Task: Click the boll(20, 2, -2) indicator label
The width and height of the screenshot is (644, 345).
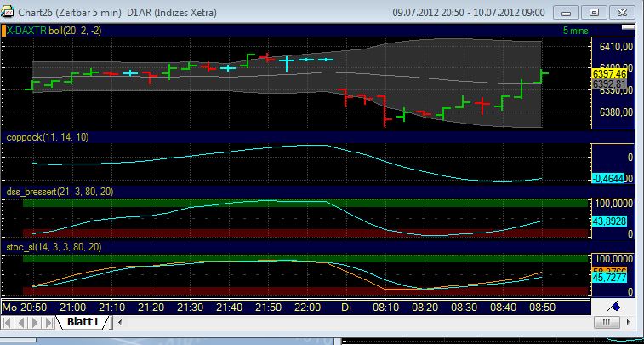Action: tap(76, 31)
